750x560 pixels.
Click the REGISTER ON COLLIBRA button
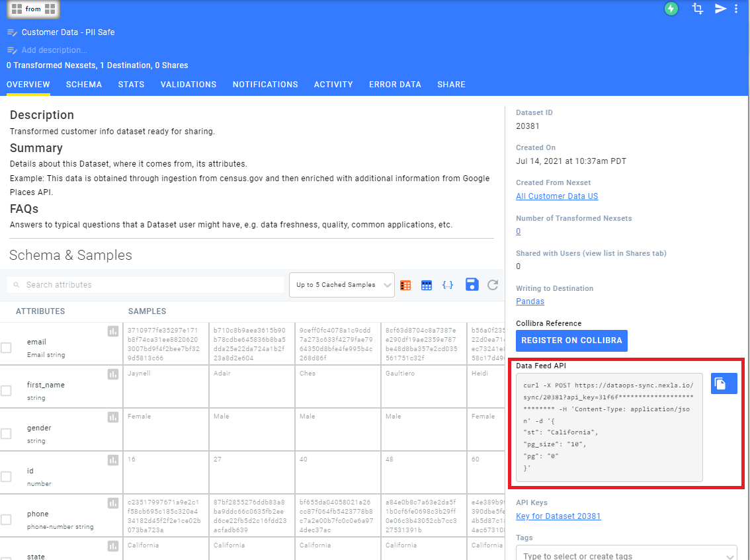pyautogui.click(x=571, y=340)
